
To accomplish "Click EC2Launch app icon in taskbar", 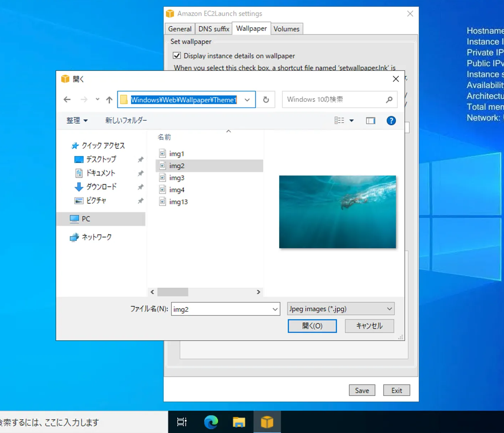I will click(x=267, y=422).
